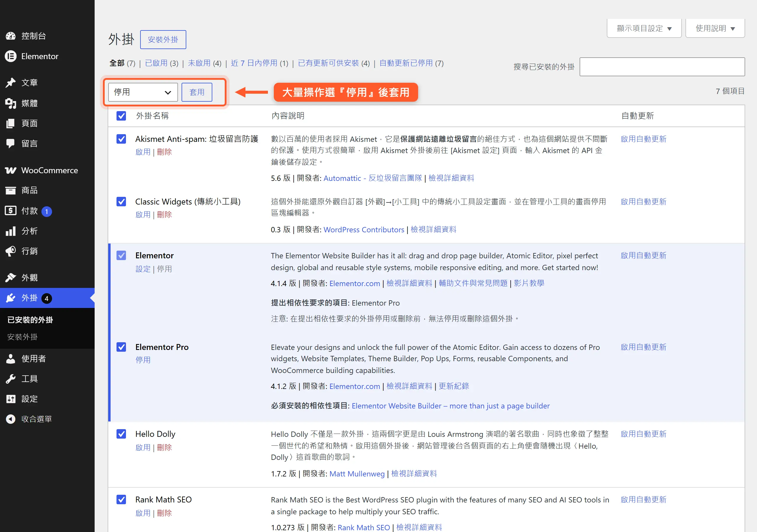Enable auto-update for Elementor Pro row
Image resolution: width=757 pixels, height=532 pixels.
(643, 347)
